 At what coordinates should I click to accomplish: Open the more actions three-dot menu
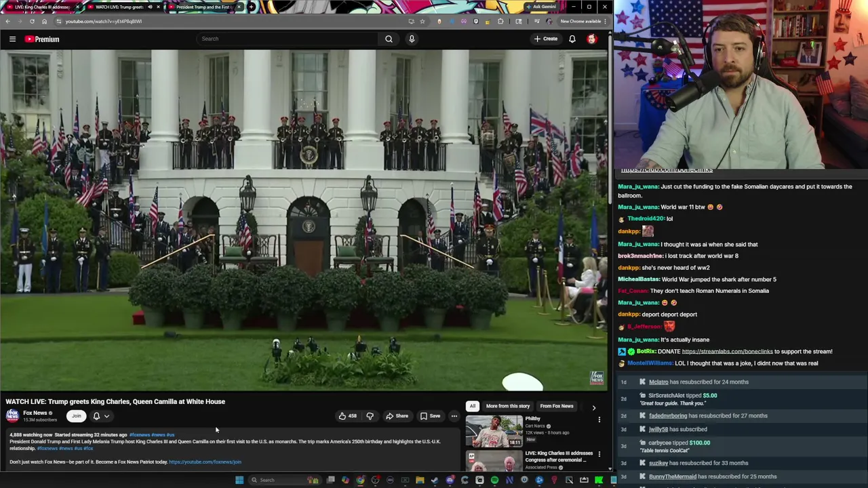[454, 416]
